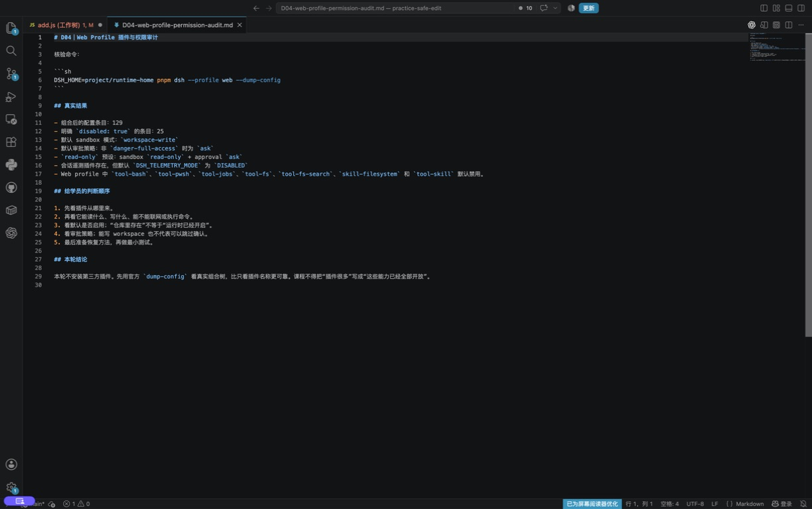Split the editor to the right
The height and width of the screenshot is (509, 812).
tap(789, 25)
